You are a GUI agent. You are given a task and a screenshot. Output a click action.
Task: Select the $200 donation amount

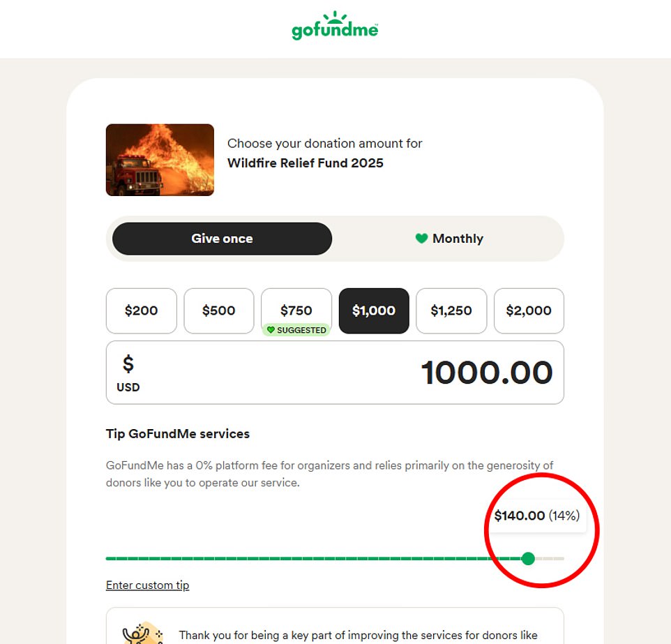tap(141, 310)
